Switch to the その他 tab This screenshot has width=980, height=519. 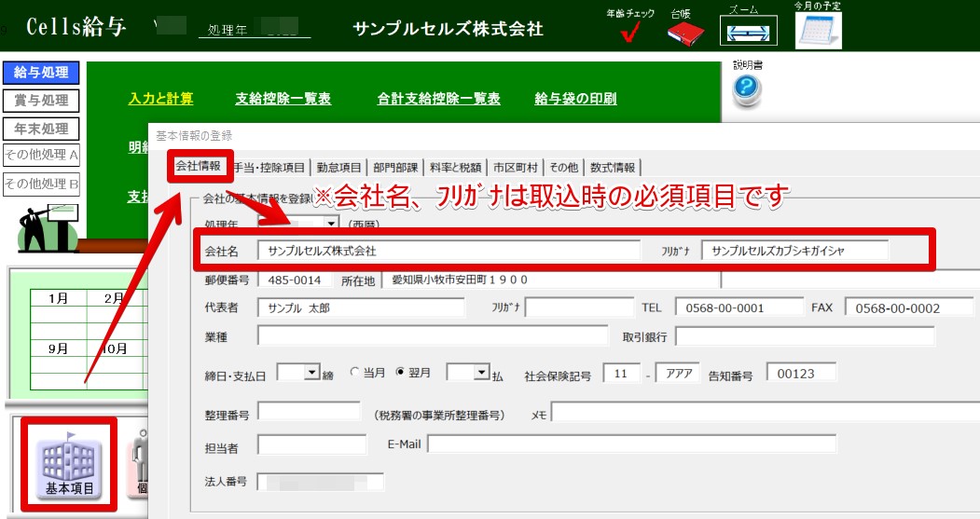tap(564, 168)
